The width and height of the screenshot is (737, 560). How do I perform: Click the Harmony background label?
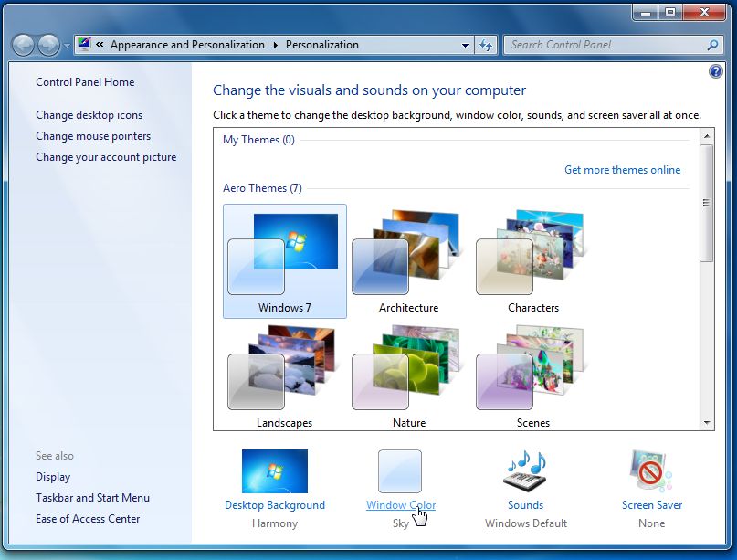pyautogui.click(x=275, y=523)
